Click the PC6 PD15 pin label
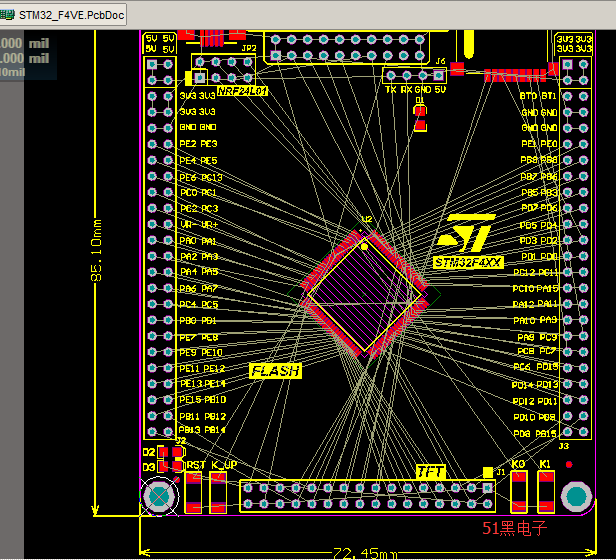Image resolution: width=616 pixels, height=560 pixels. pos(536,367)
